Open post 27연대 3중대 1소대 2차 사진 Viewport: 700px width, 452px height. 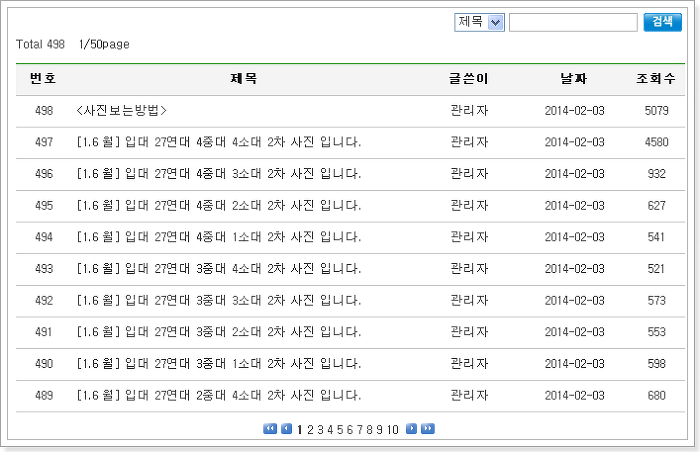(x=219, y=364)
